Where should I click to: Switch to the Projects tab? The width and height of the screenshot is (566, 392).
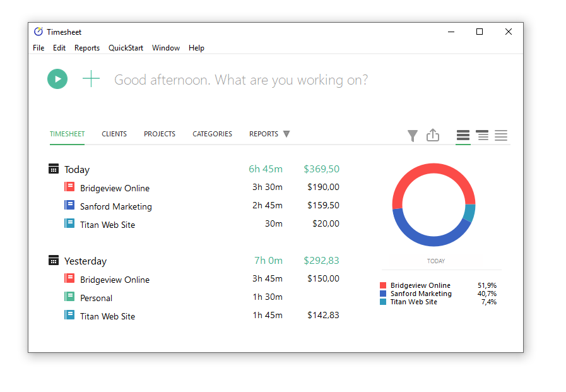pos(159,134)
